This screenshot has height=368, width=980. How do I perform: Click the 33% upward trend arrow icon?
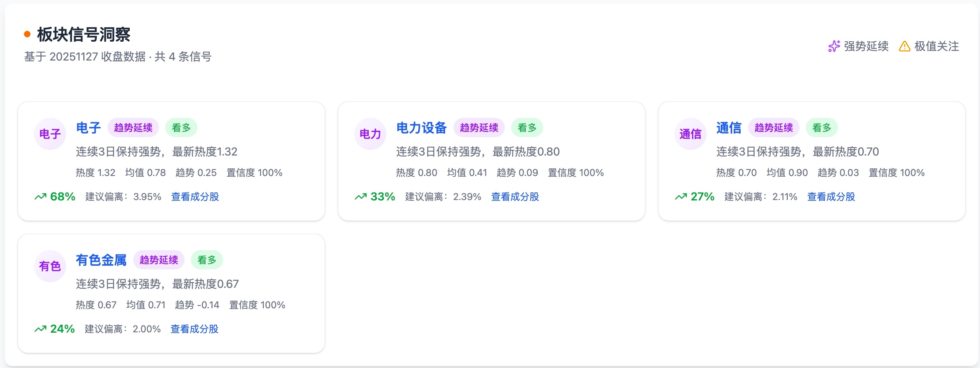[361, 197]
